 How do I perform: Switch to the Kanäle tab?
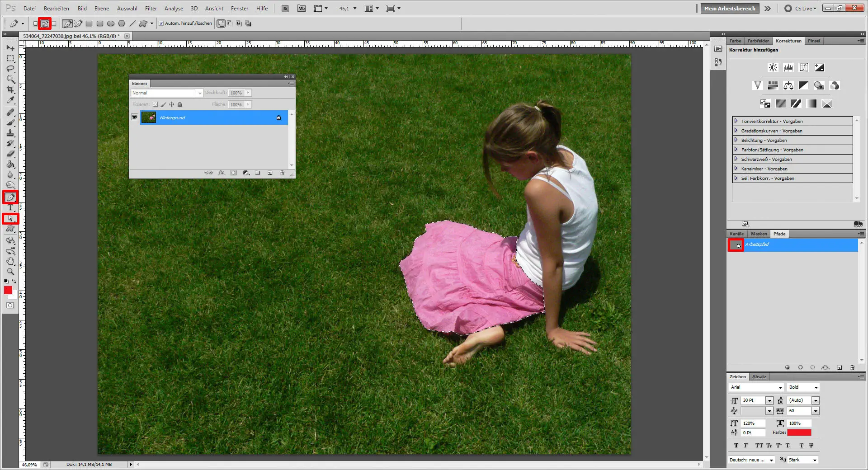click(736, 234)
